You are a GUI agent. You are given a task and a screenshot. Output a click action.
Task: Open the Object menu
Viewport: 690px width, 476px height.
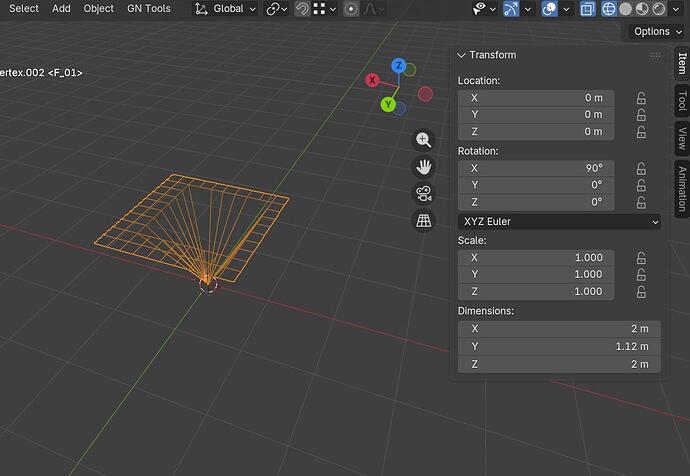coord(99,8)
